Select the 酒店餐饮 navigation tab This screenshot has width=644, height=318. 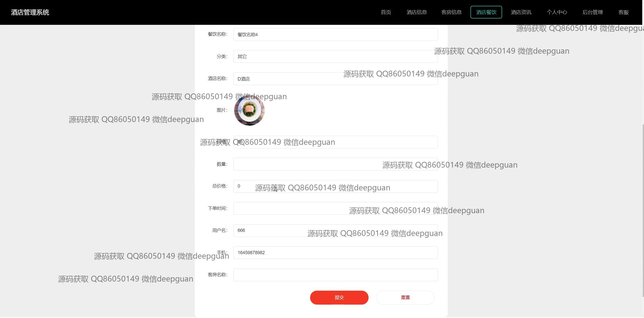point(486,12)
